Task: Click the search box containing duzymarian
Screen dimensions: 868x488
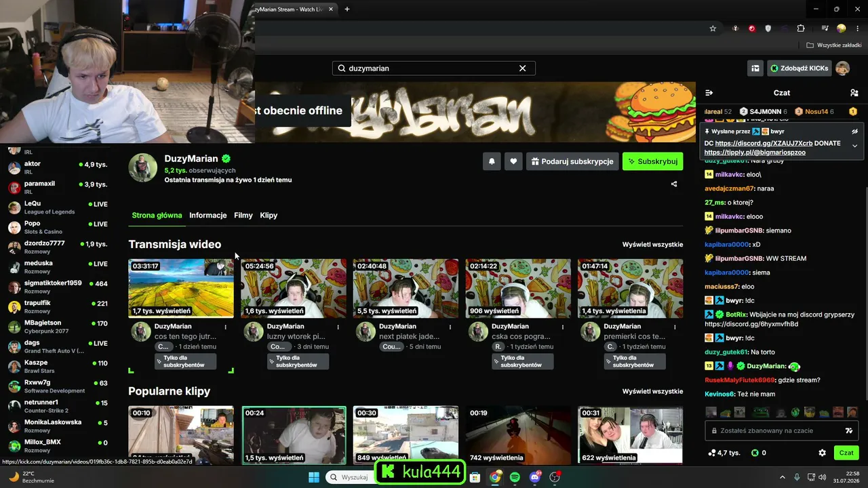Action: point(433,68)
